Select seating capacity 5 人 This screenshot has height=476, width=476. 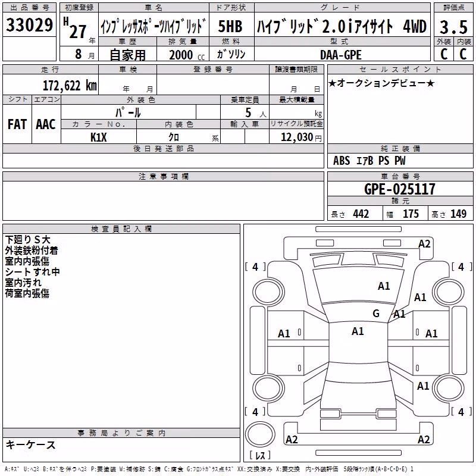coord(256,113)
